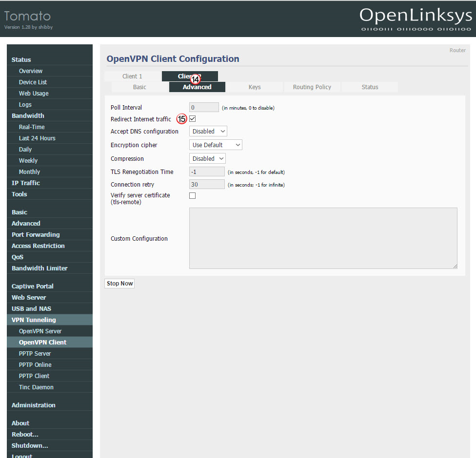This screenshot has height=458, width=476.
Task: Toggle the Redirect Internet traffic checkbox
Action: click(x=193, y=118)
